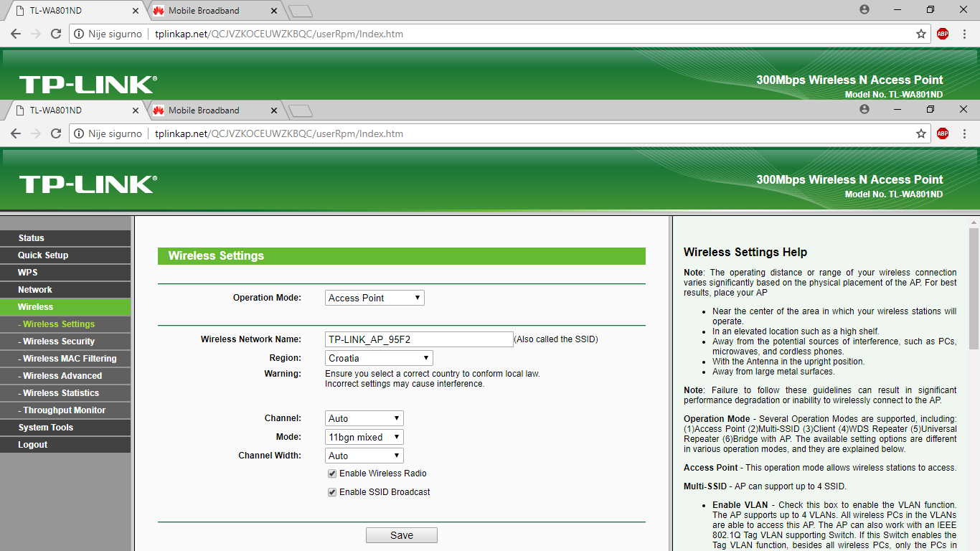Toggle the Enable Wireless Radio checkbox
The image size is (980, 551).
click(x=332, y=474)
